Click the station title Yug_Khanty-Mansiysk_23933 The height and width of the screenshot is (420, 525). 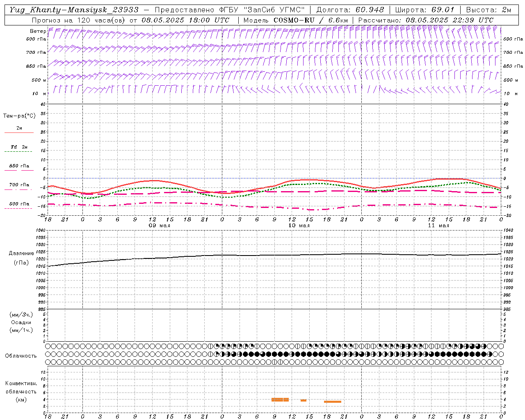tap(74, 10)
